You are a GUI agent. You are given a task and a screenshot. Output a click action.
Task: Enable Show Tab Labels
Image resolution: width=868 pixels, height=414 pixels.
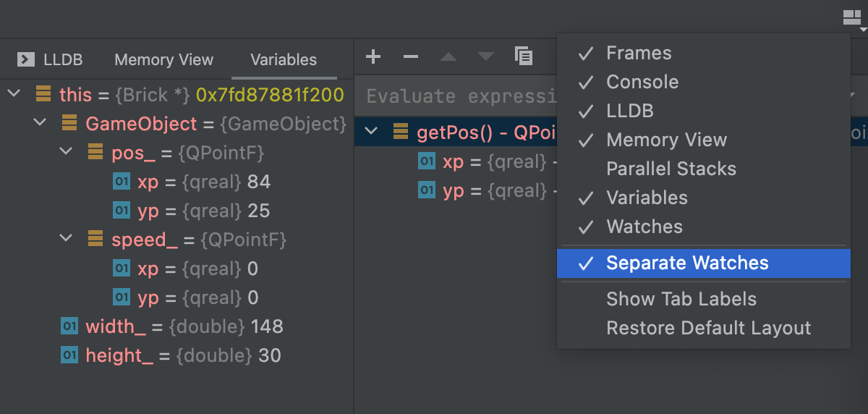[x=703, y=299]
